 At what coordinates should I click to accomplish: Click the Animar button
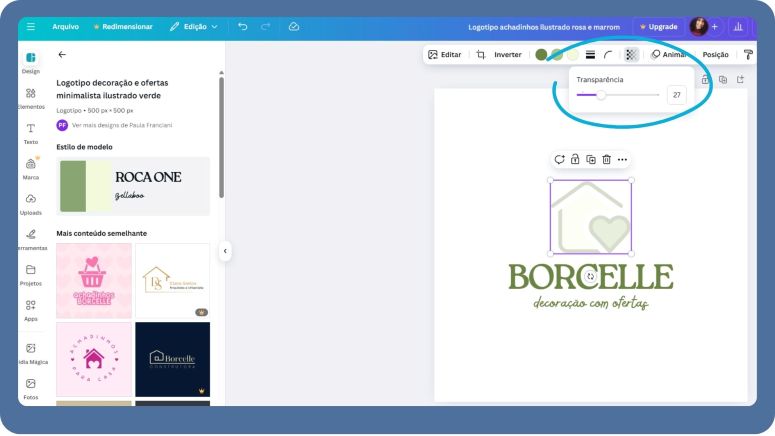[x=669, y=54]
